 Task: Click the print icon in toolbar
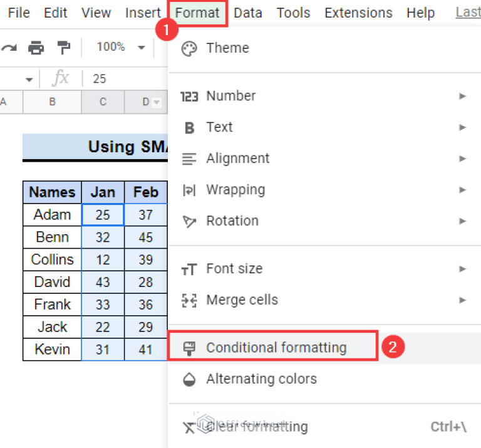coord(36,48)
